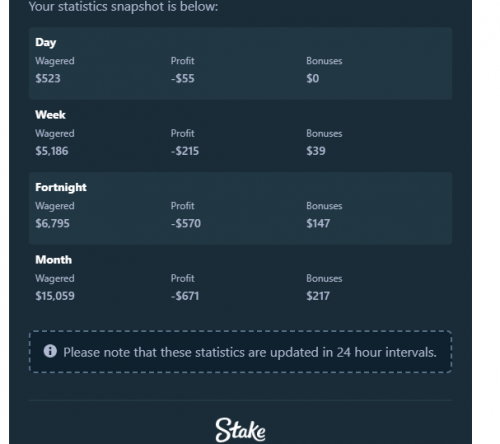Viewport: 500px width, 444px height.
Task: Select the Fortnight section heading
Action: pyautogui.click(x=61, y=187)
